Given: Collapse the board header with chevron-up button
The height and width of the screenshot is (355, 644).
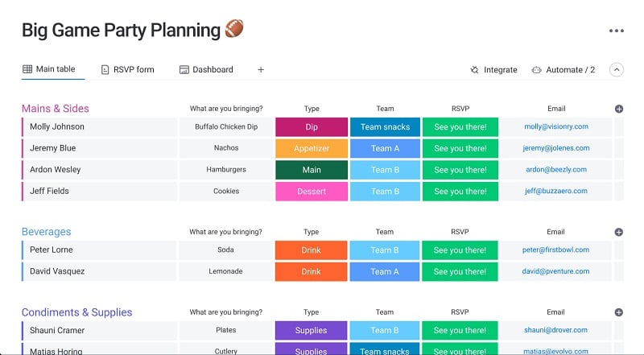Looking at the screenshot, I should tap(617, 70).
